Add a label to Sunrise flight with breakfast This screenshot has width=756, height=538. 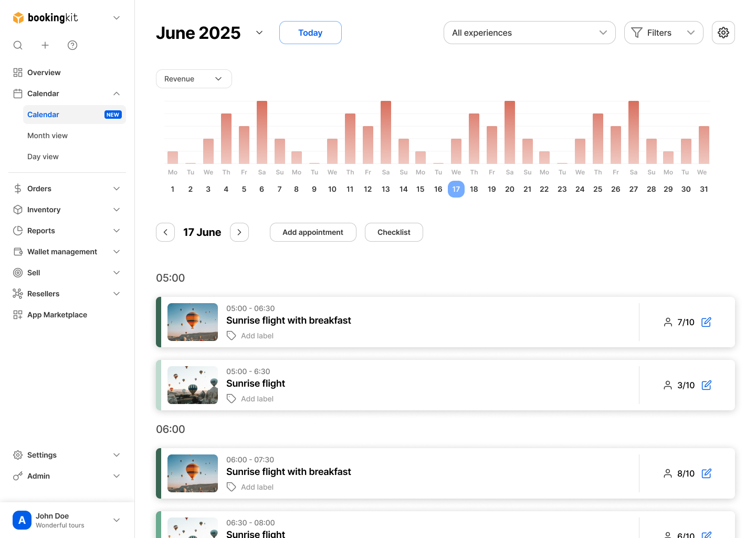tap(257, 335)
